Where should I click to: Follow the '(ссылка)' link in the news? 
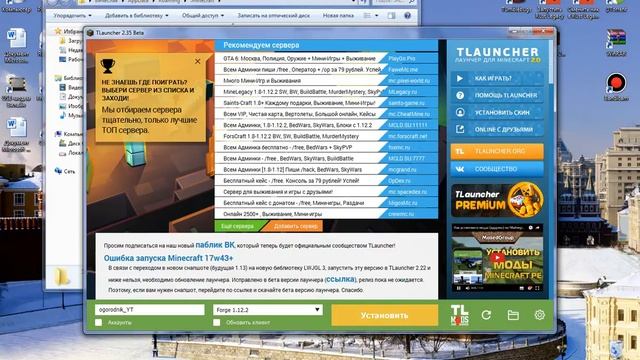[x=340, y=280]
